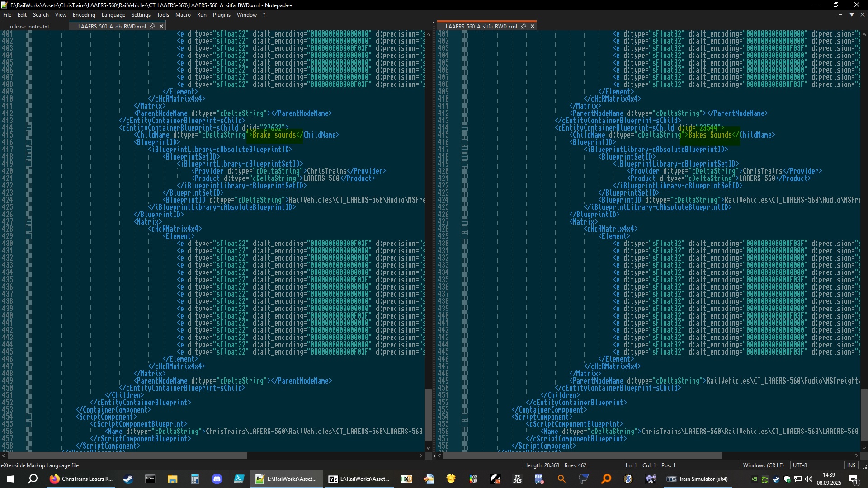This screenshot has height=488, width=868.
Task: Click line number 420 in left pane
Action: pos(7,171)
